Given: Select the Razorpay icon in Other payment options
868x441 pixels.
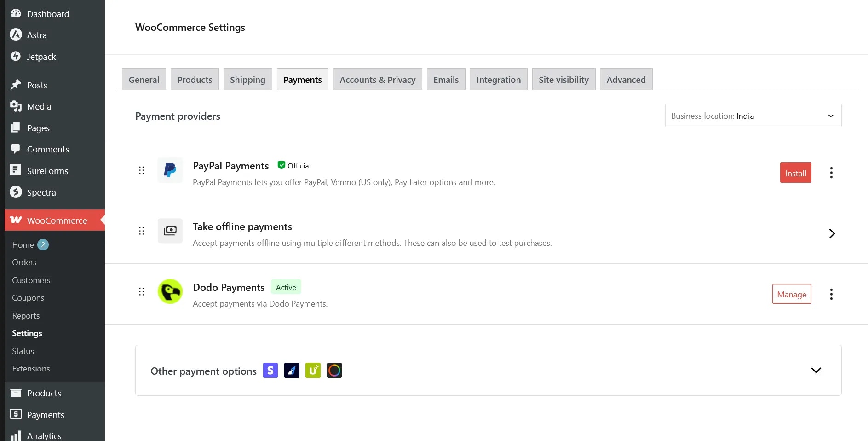Looking at the screenshot, I should point(292,371).
